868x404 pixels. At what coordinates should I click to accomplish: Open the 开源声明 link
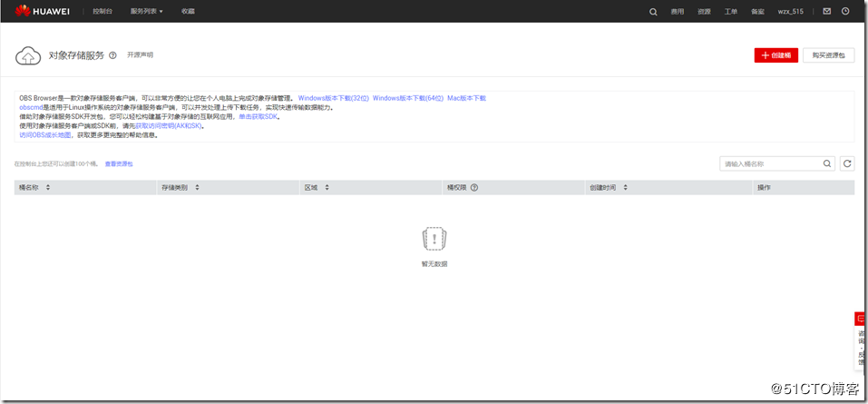tap(140, 55)
